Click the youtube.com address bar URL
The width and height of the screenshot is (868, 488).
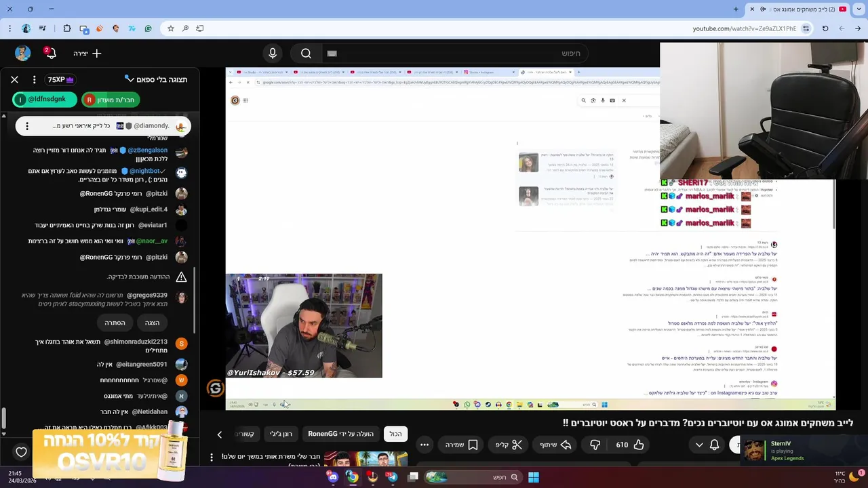click(x=745, y=28)
